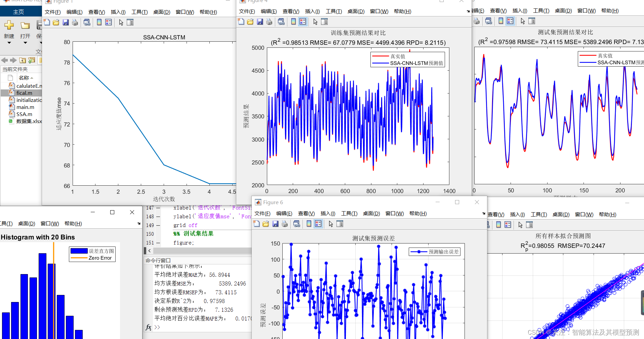Select fical.m in current folder list
644x339 pixels.
(x=24, y=93)
